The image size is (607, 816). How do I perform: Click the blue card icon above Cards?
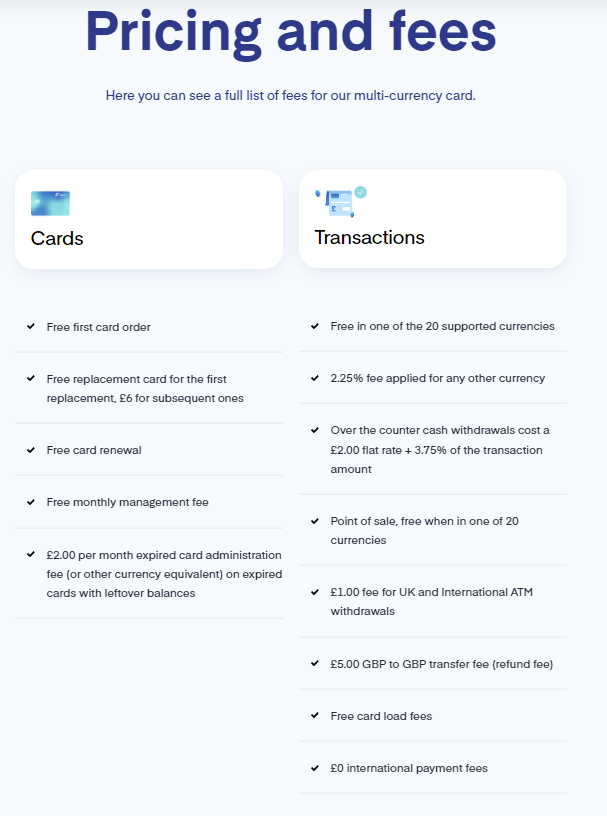point(50,203)
